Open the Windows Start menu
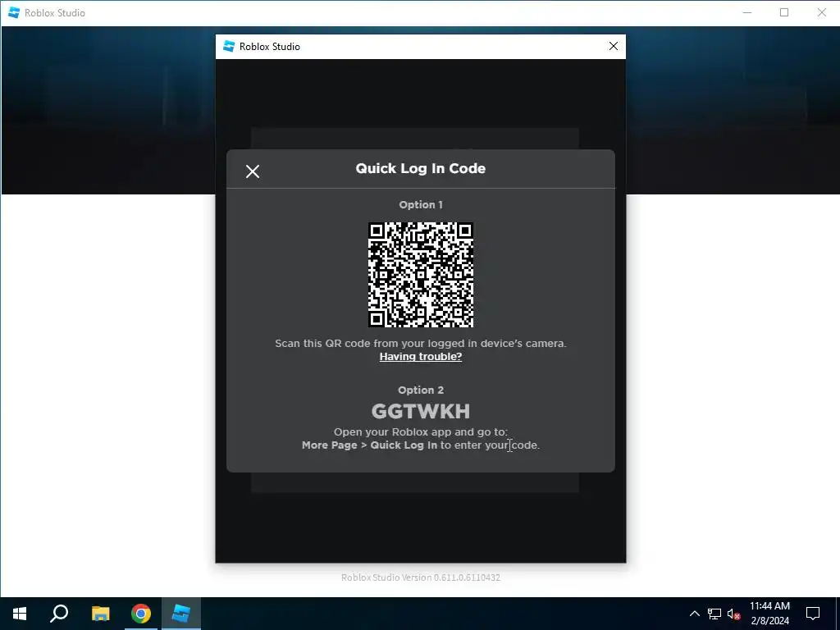The image size is (840, 630). point(20,614)
